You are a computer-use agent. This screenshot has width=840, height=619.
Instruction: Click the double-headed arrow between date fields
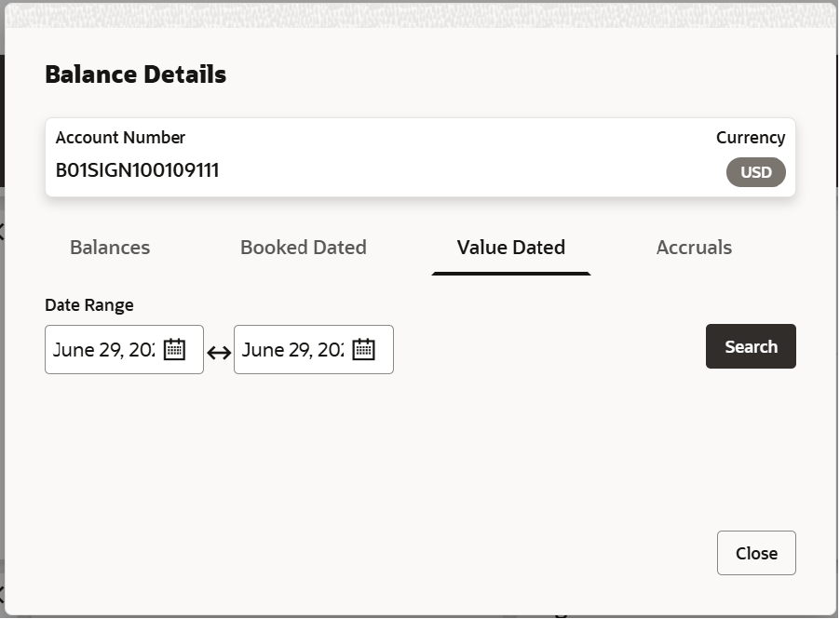(219, 353)
